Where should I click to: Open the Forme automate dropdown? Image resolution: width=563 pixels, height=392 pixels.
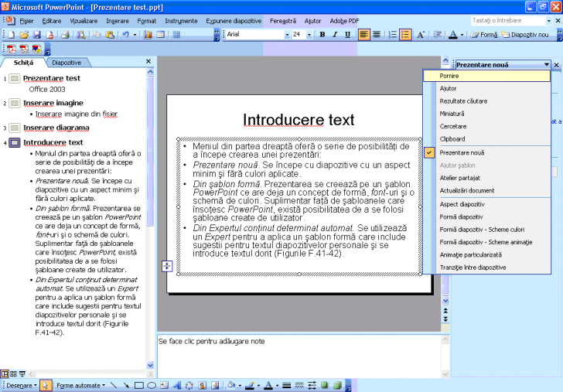click(x=80, y=386)
